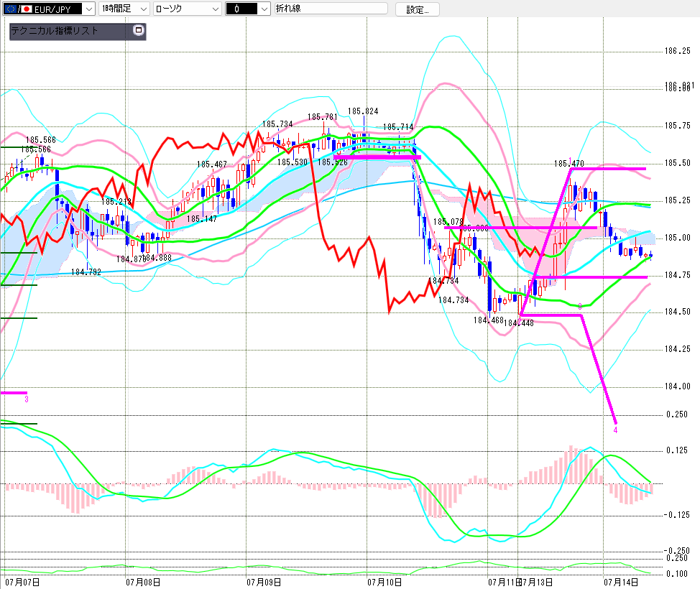The image size is (700, 589).
Task: Click the EU/Japan flag icon
Action: 18,9
